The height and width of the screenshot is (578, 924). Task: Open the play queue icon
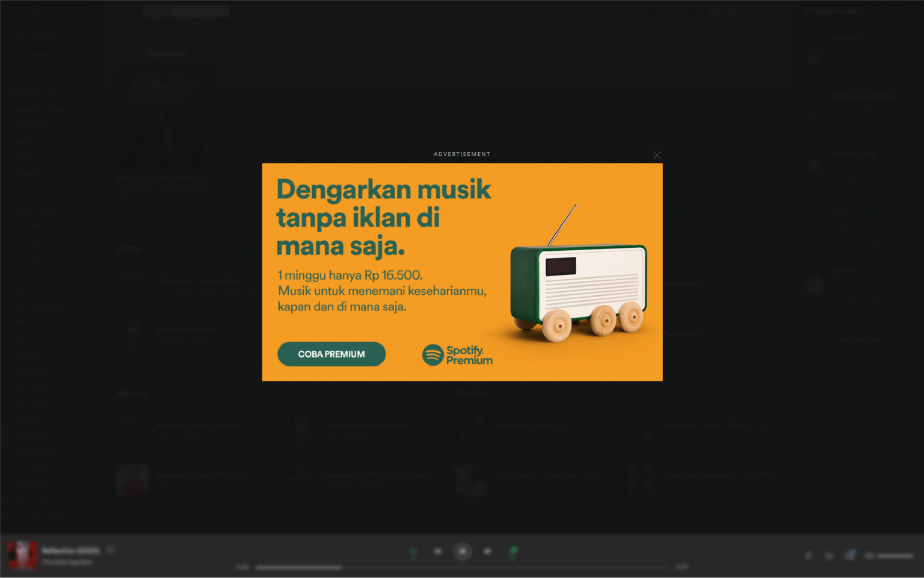pyautogui.click(x=829, y=556)
